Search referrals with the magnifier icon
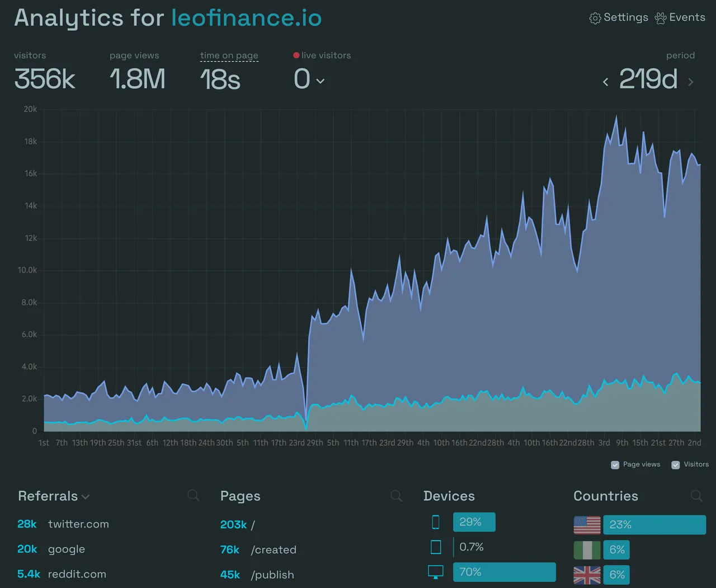 (x=194, y=495)
